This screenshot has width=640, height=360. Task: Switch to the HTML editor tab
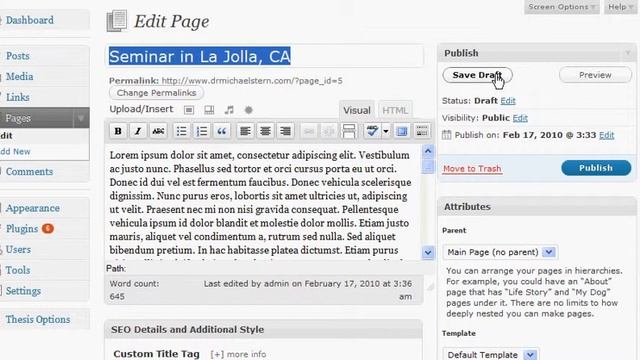pyautogui.click(x=395, y=110)
